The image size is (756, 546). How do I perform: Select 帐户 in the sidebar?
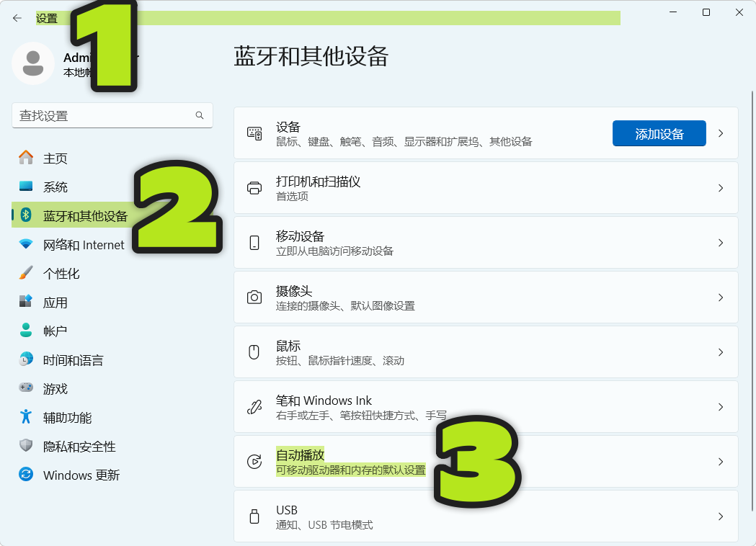coord(112,331)
